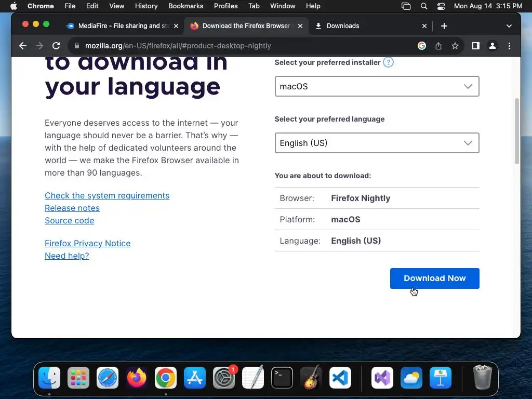Image resolution: width=532 pixels, height=399 pixels.
Task: Close the Downloads tab
Action: tap(424, 26)
